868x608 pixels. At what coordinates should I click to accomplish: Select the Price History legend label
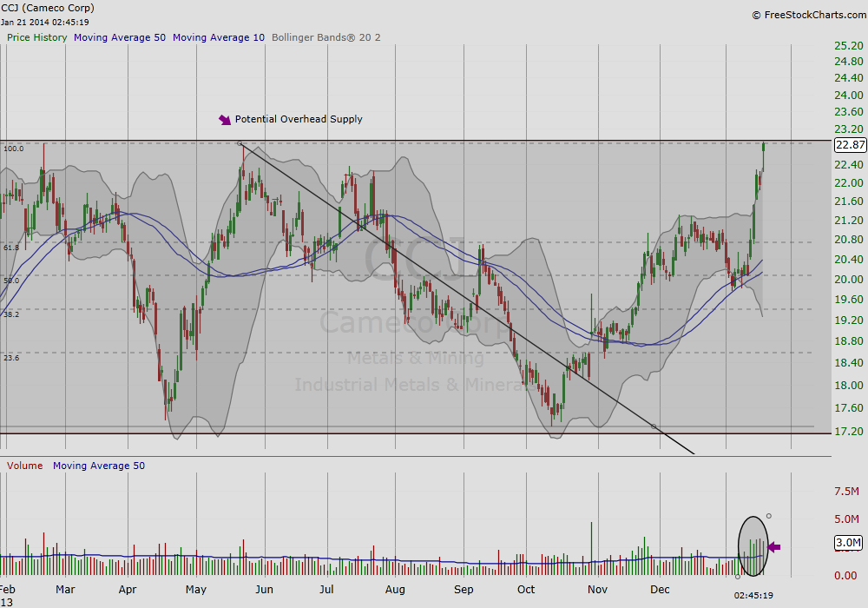click(x=36, y=37)
